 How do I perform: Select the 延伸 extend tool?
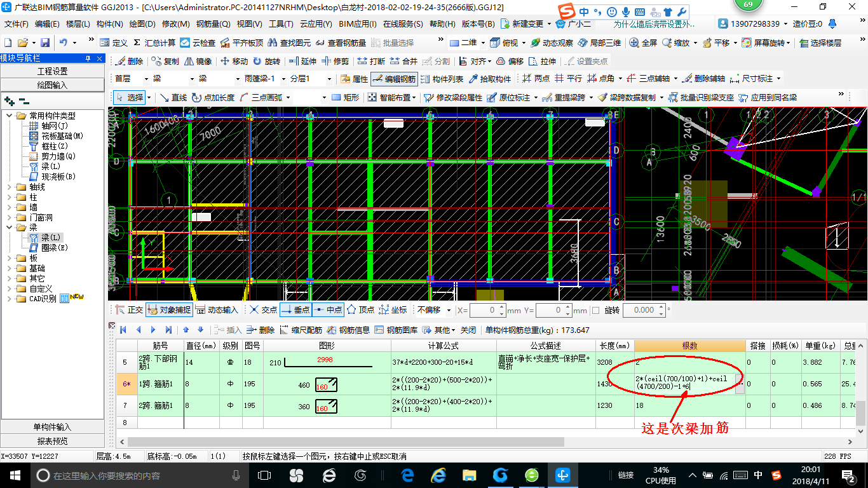tap(302, 61)
